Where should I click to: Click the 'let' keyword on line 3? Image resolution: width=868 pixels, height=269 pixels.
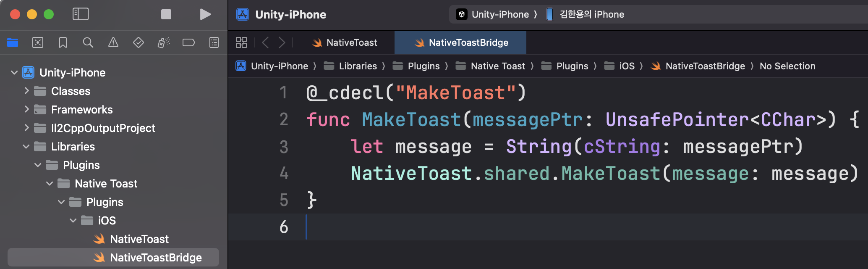[x=367, y=147]
